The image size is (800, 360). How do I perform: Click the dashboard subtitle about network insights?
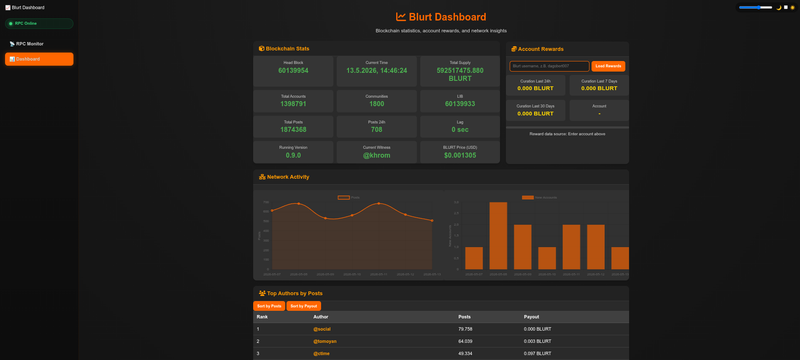pyautogui.click(x=441, y=31)
